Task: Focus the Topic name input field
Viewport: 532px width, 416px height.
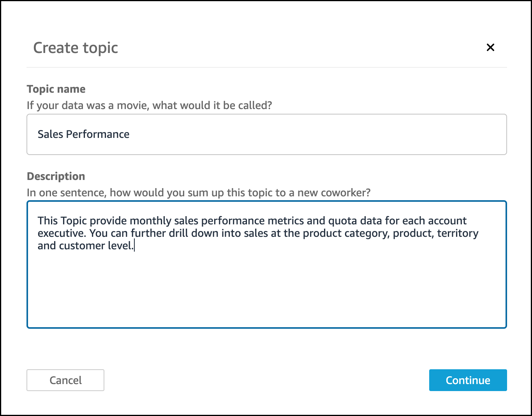Action: click(266, 134)
